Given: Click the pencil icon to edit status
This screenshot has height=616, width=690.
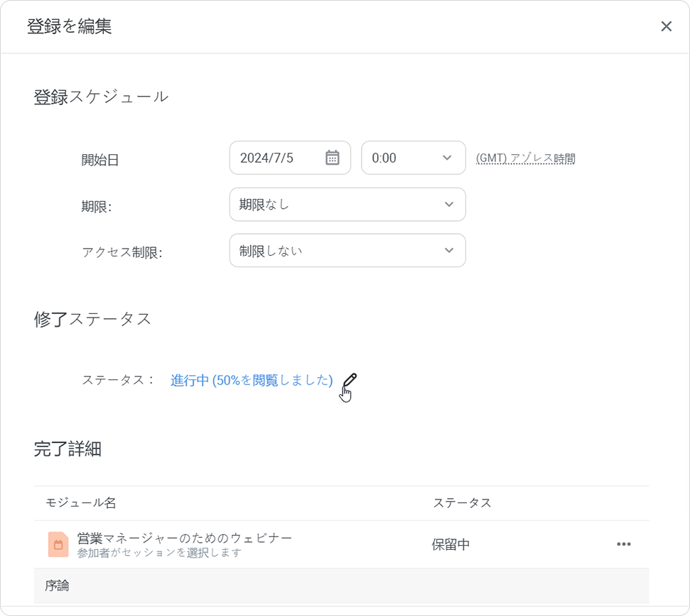Looking at the screenshot, I should 349,380.
